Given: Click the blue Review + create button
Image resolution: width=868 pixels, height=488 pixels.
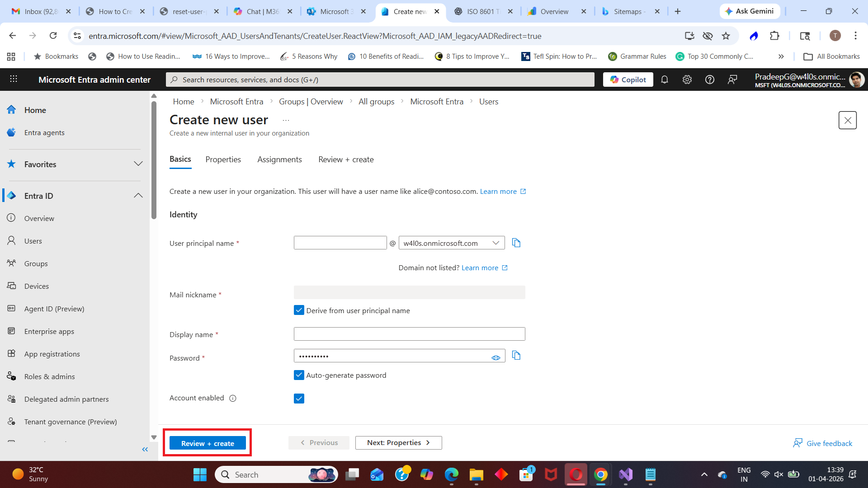Looking at the screenshot, I should [208, 443].
